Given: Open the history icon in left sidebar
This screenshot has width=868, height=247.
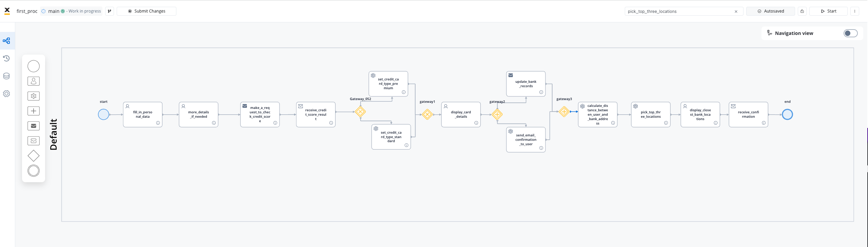Looking at the screenshot, I should [x=6, y=58].
